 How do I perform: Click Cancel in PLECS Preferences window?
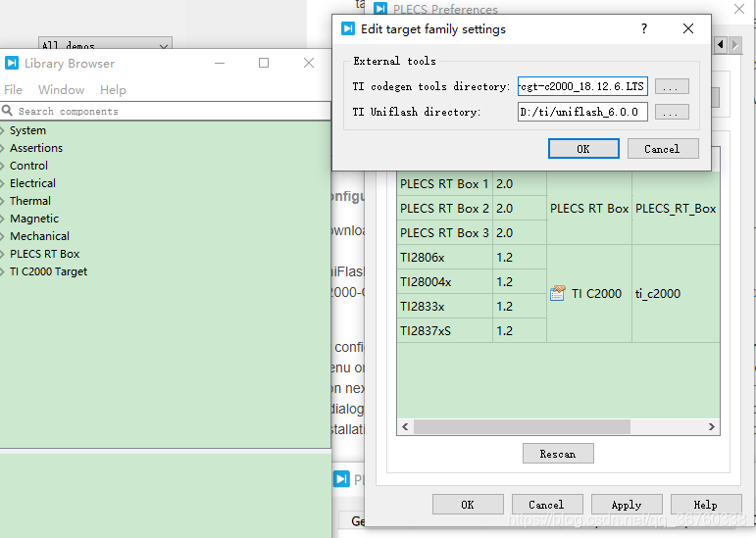point(547,505)
